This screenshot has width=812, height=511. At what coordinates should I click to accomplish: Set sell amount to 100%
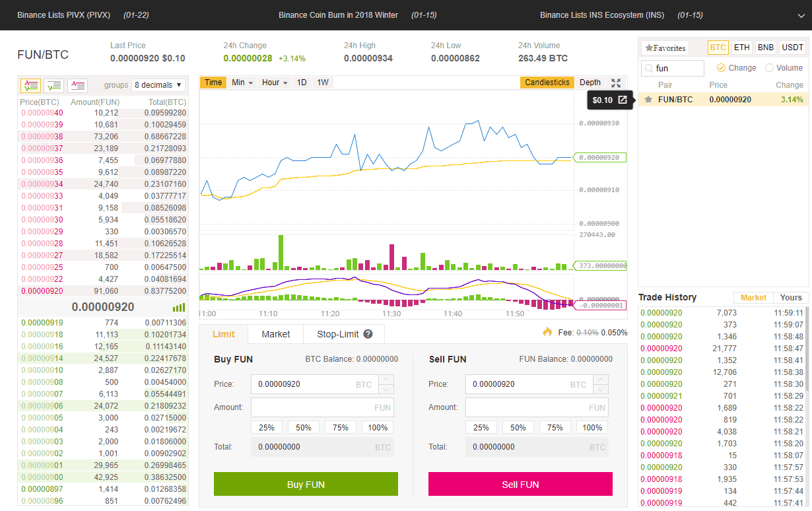coord(592,428)
